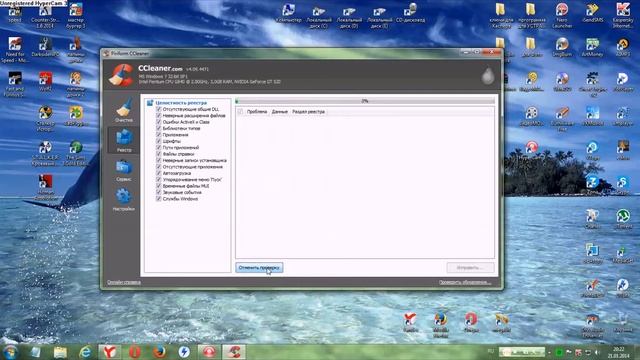Open The Sims desktop shortcut
Viewport: 640px width, 360px height.
(x=76, y=153)
